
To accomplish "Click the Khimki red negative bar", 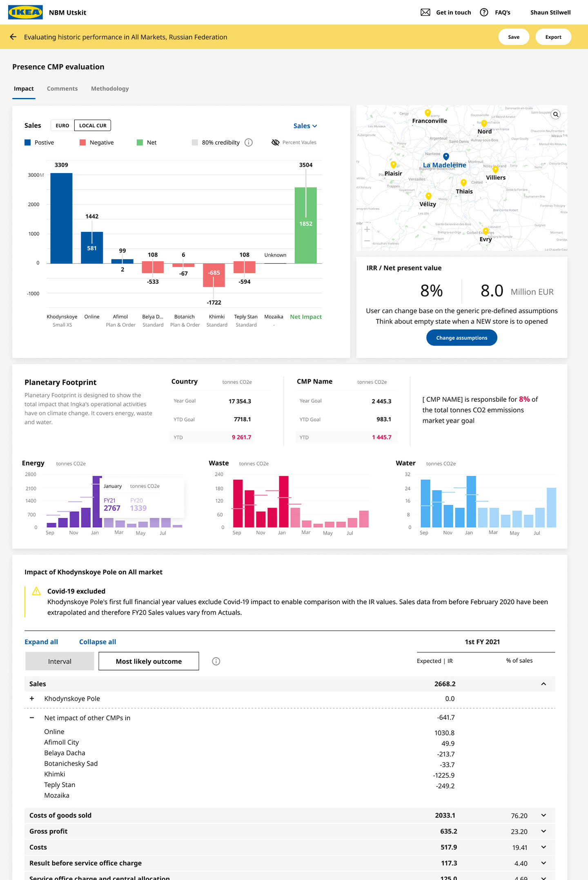I will point(214,275).
